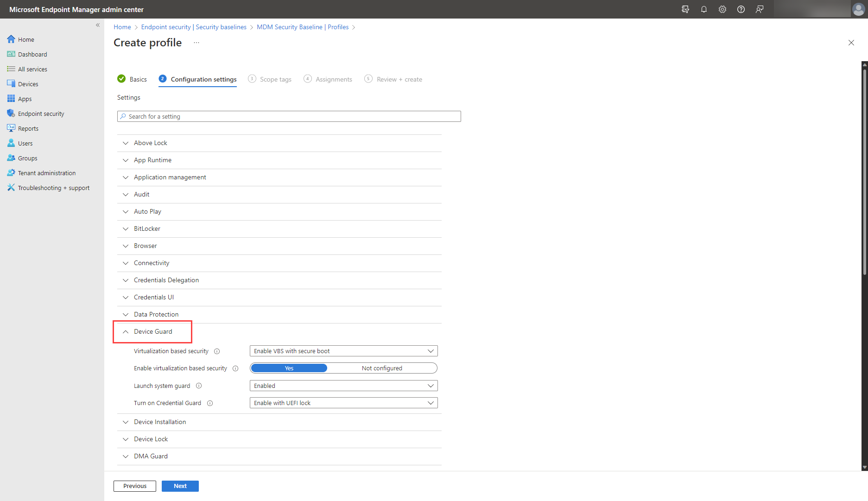Image resolution: width=868 pixels, height=501 pixels.
Task: Expand the Browser section
Action: 279,246
